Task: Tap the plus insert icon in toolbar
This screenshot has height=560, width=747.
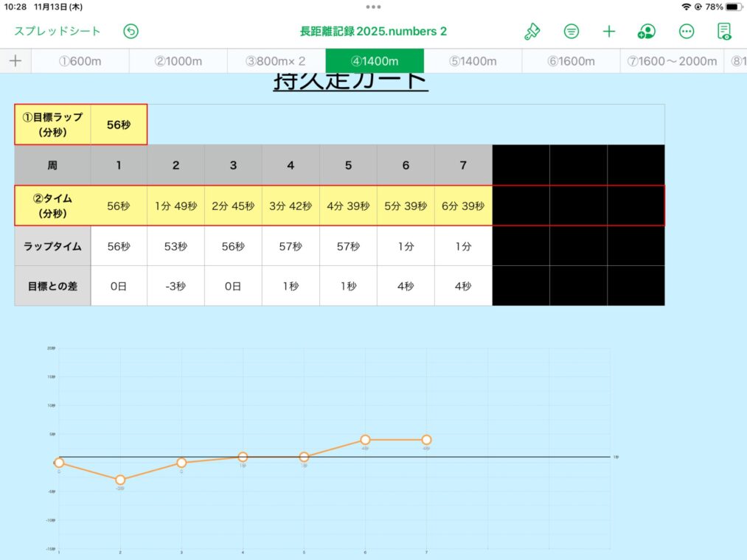Action: (609, 31)
